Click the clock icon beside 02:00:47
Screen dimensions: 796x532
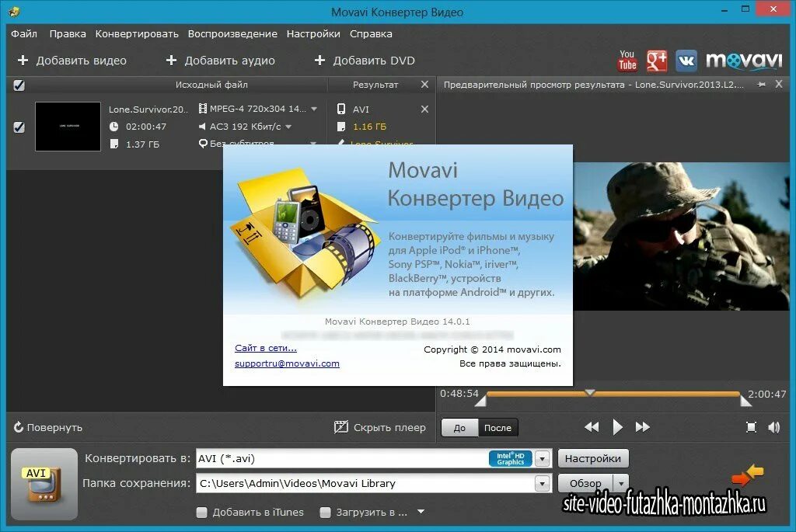coord(114,127)
